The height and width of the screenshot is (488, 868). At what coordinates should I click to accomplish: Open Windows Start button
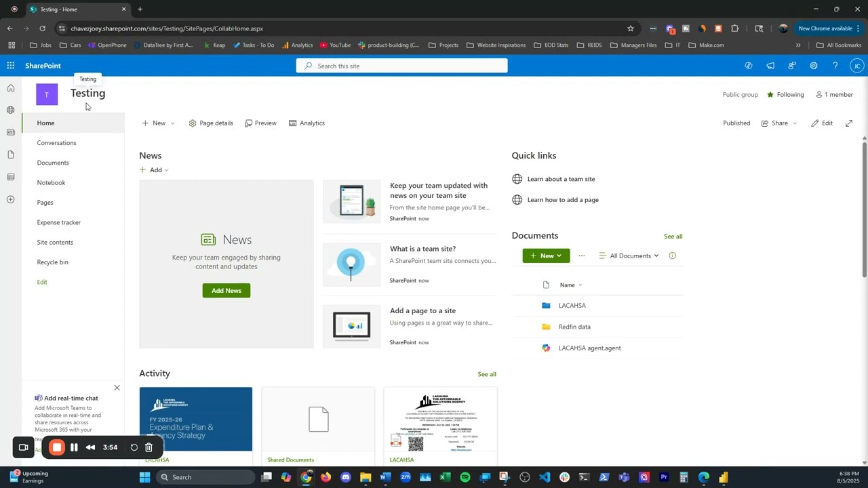144,477
